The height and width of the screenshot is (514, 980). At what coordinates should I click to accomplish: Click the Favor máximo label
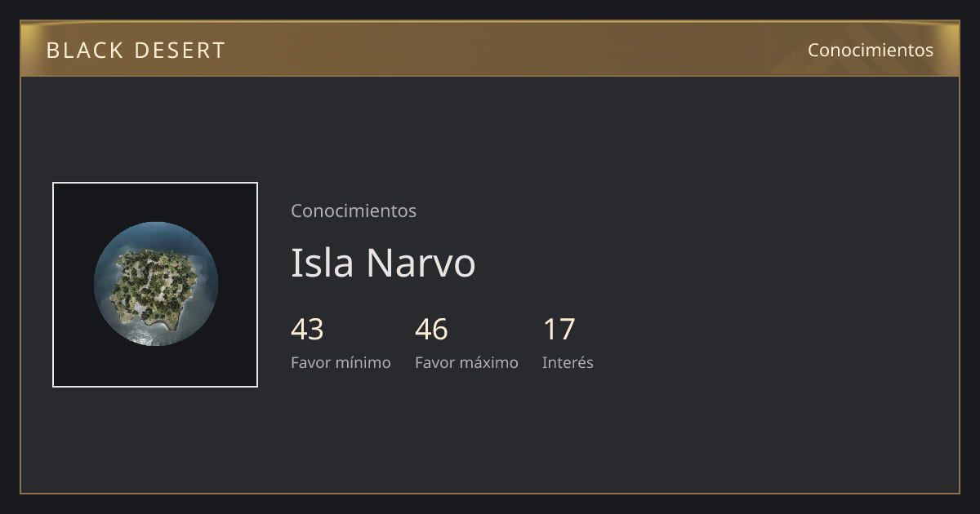click(466, 362)
